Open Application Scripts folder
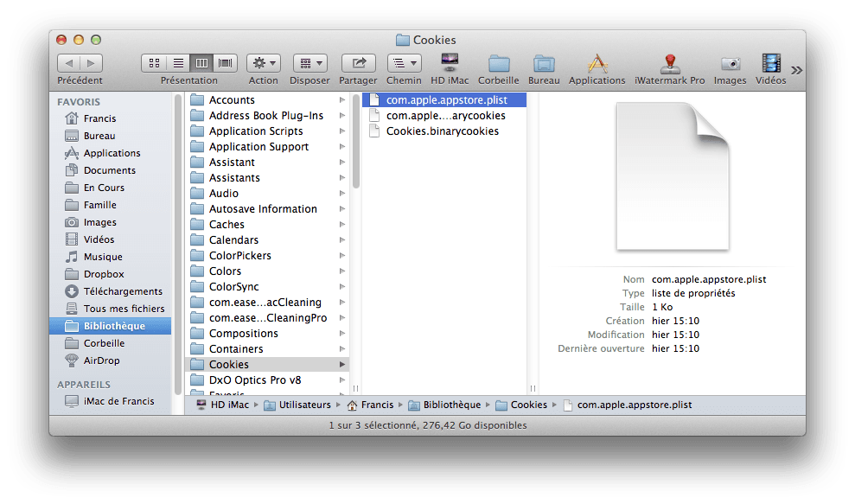This screenshot has height=504, width=855. [x=268, y=131]
